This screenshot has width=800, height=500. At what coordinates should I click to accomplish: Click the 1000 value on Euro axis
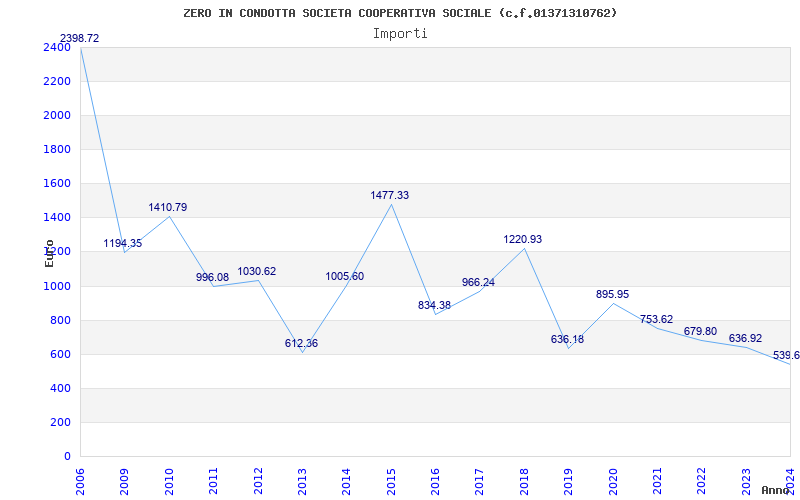click(x=57, y=286)
